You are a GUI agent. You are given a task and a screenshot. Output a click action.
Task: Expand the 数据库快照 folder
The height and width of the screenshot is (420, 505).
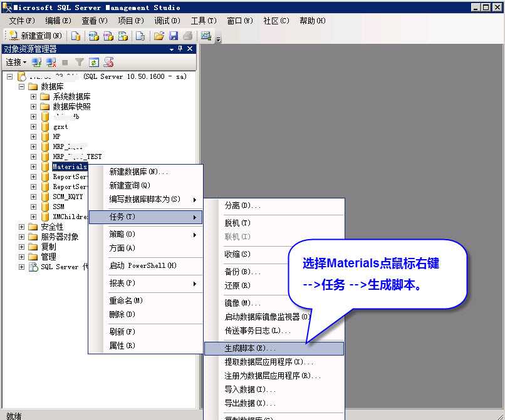[x=33, y=106]
